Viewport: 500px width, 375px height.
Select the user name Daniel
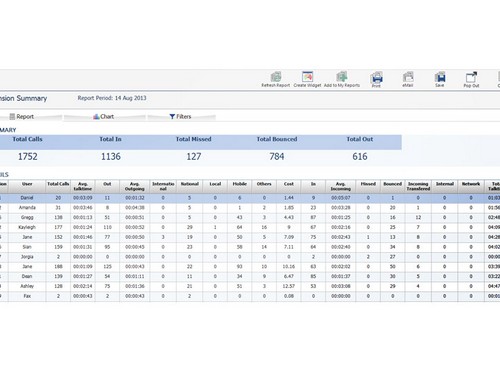point(27,198)
